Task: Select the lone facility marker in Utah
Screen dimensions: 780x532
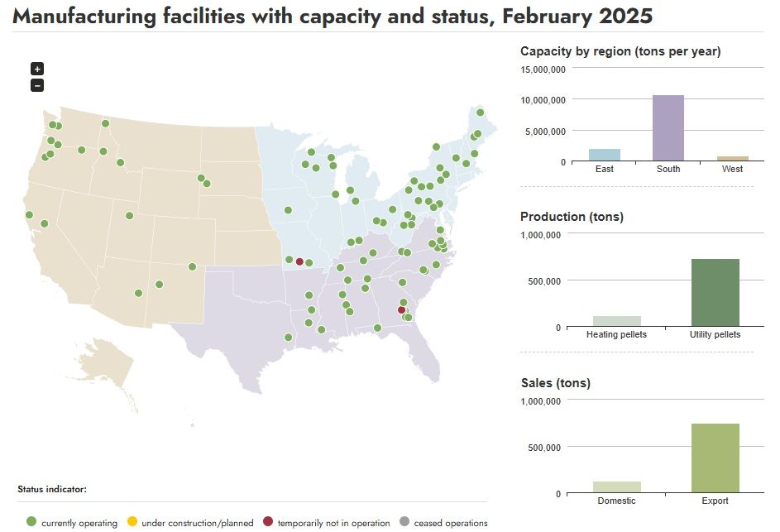Action: click(x=129, y=216)
